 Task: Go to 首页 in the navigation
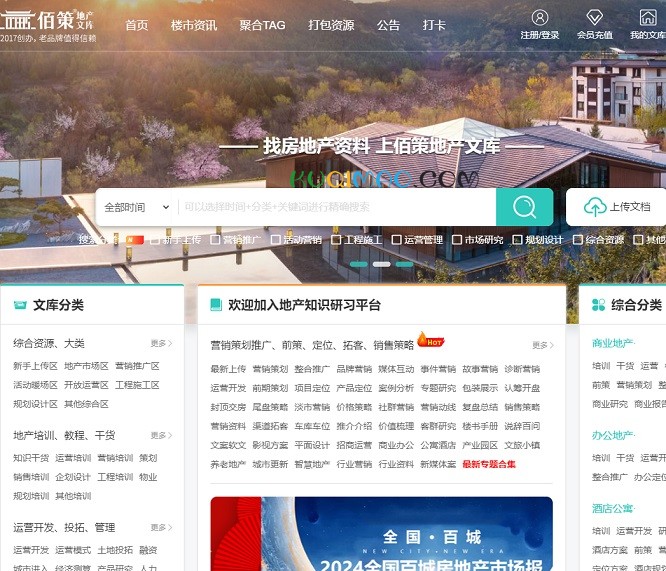(137, 25)
